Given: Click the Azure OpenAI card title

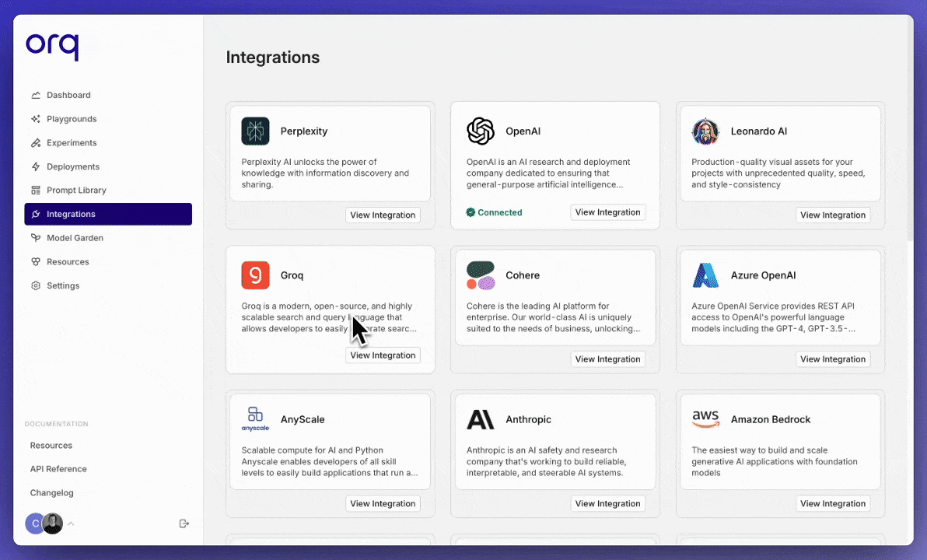Looking at the screenshot, I should click(763, 275).
